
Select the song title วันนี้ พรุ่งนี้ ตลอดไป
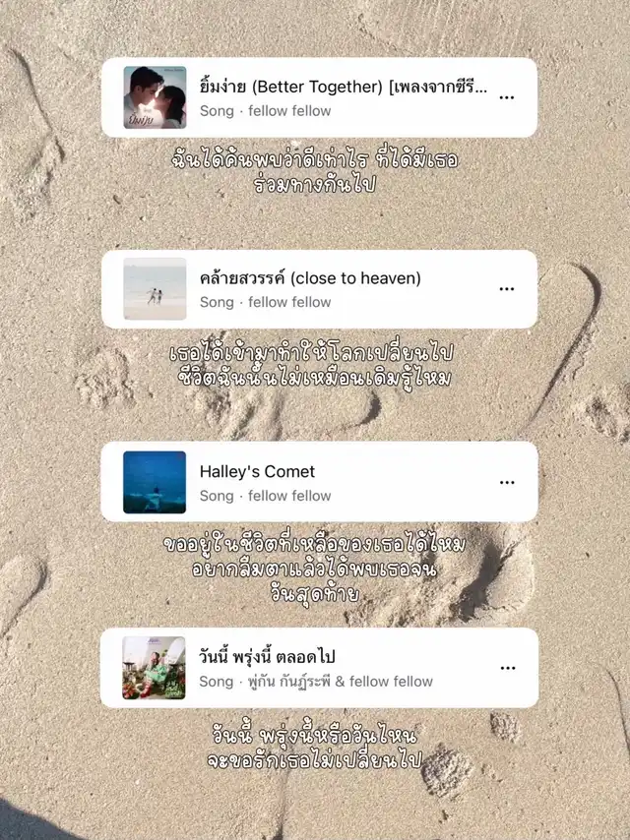(x=267, y=657)
